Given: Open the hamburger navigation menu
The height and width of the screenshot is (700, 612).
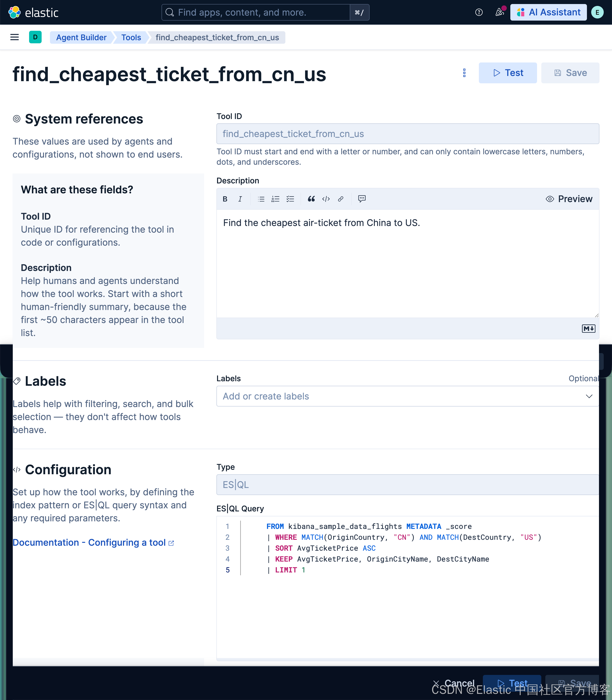Looking at the screenshot, I should click(x=14, y=37).
